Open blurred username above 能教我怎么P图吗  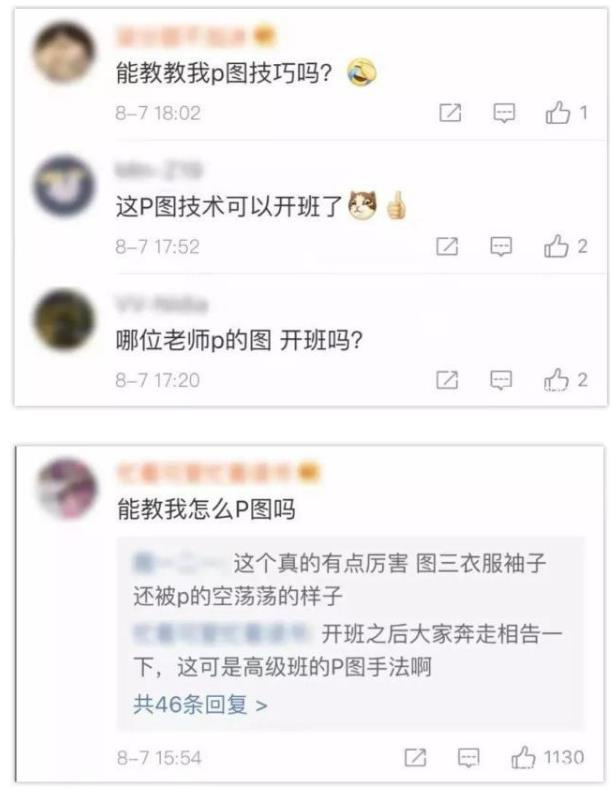pos(218,473)
